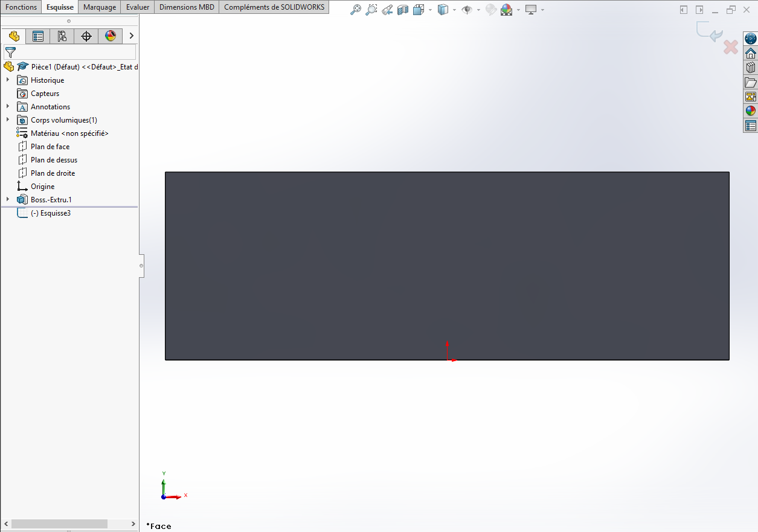758x532 pixels.
Task: Select the (-) Esquisse3 sketch item
Action: pos(51,213)
